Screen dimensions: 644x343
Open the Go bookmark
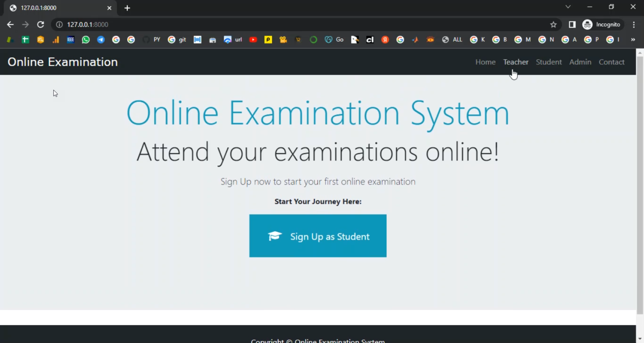pos(334,39)
